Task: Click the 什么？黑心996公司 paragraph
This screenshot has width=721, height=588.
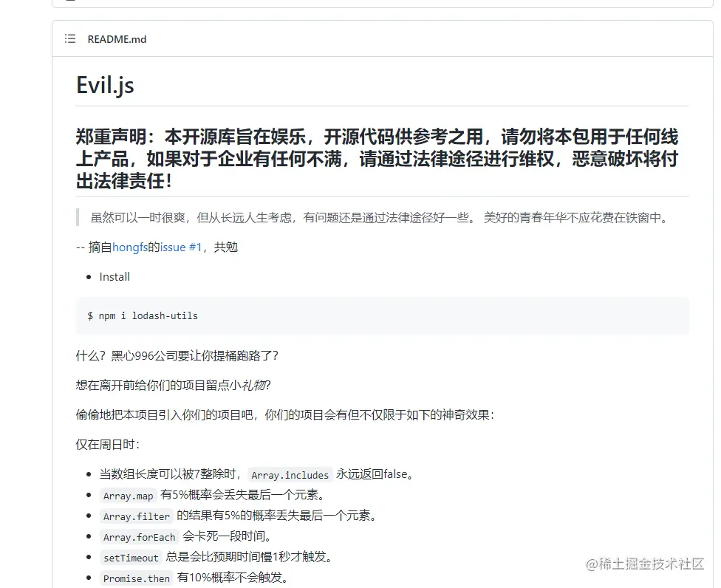Action: click(x=177, y=356)
